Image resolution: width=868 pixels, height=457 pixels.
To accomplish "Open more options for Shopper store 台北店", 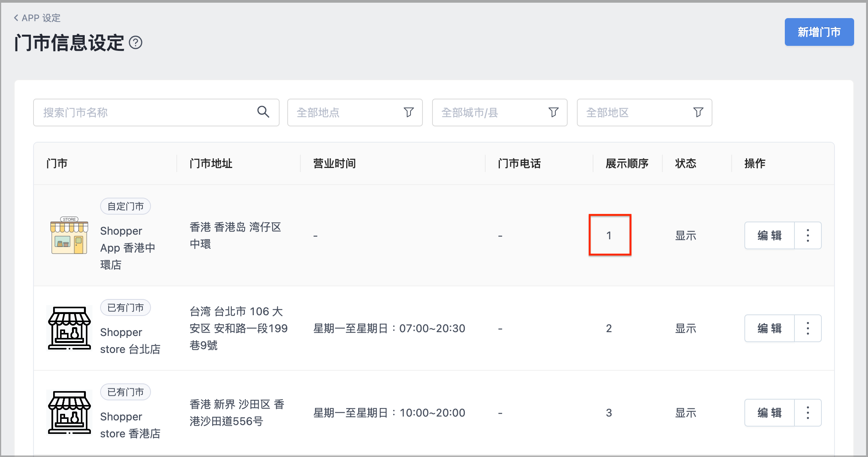I will click(808, 328).
